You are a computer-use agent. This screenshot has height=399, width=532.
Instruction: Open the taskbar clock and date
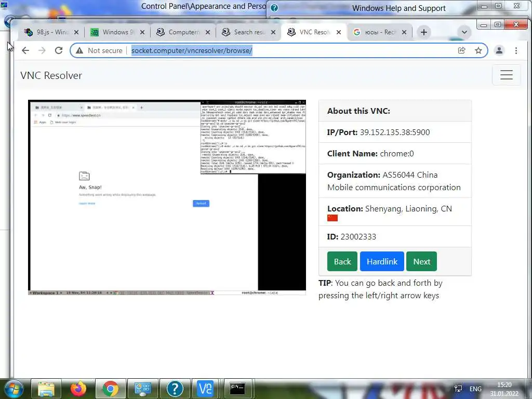[504, 389]
